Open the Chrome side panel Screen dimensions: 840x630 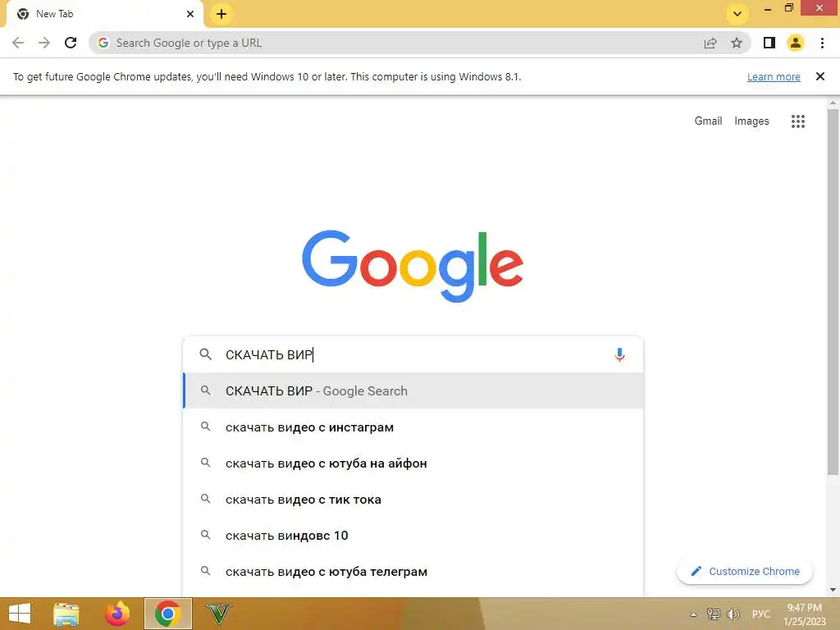tap(769, 43)
